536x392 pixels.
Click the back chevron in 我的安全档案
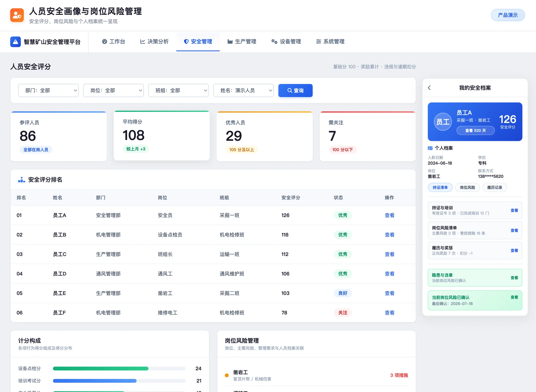[429, 88]
